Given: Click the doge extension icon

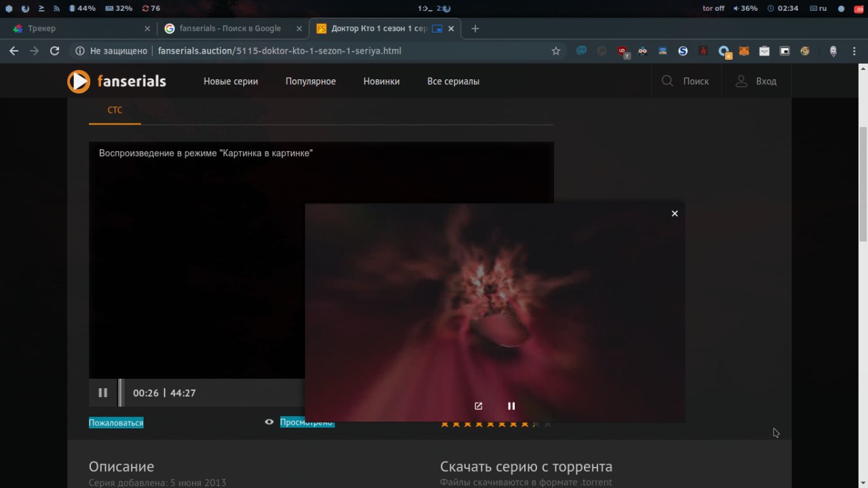Looking at the screenshot, I should pos(805,51).
